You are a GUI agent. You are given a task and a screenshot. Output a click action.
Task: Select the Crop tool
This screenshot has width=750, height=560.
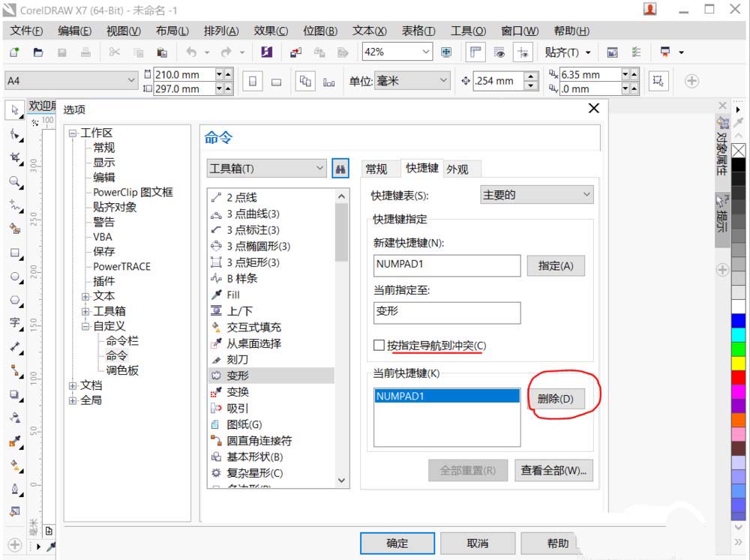pyautogui.click(x=16, y=158)
